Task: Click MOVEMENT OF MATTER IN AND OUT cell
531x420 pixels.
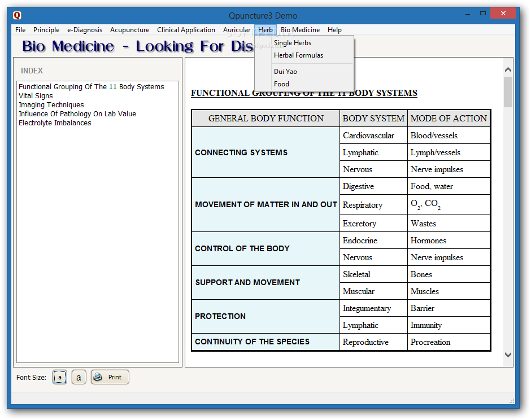Action: pos(265,205)
